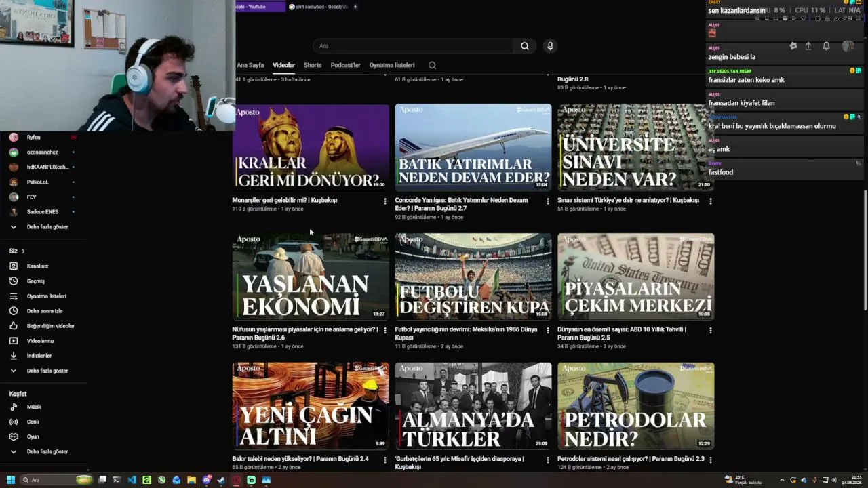
Task: Open the taskbar clock and date
Action: tap(852, 480)
